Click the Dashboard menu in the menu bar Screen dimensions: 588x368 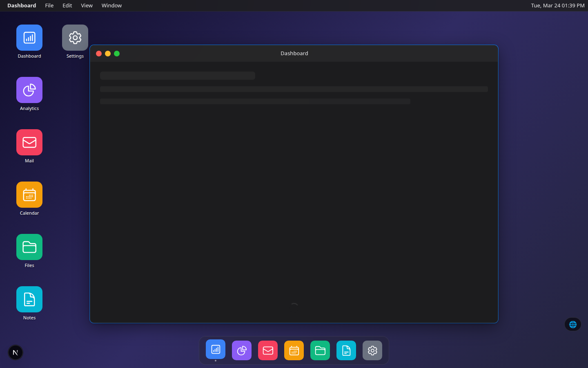coord(21,5)
